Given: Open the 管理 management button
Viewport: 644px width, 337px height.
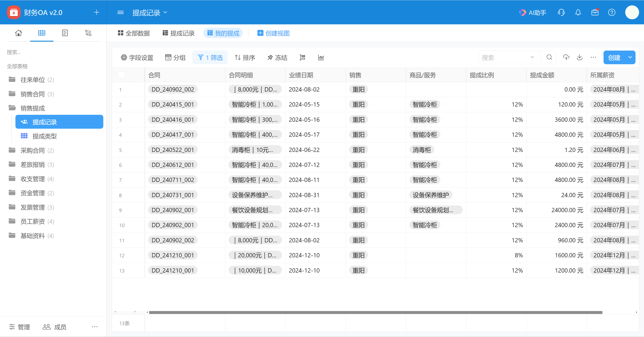Looking at the screenshot, I should point(20,326).
